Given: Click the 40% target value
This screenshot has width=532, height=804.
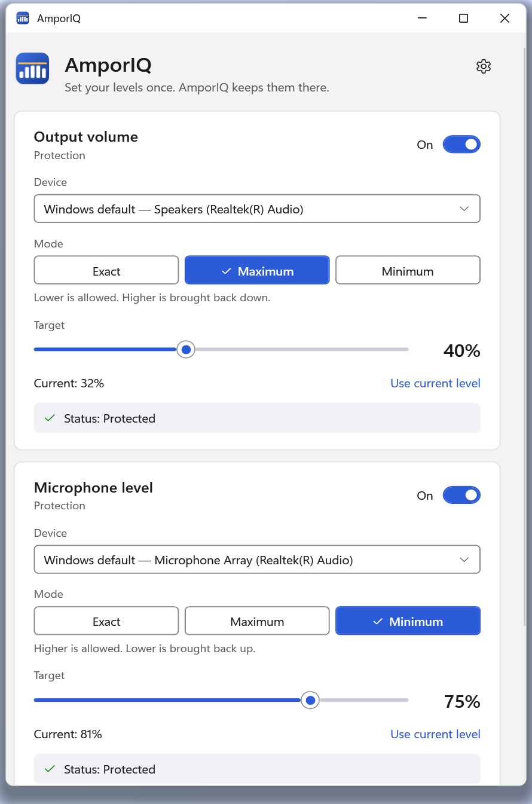Looking at the screenshot, I should coord(461,350).
